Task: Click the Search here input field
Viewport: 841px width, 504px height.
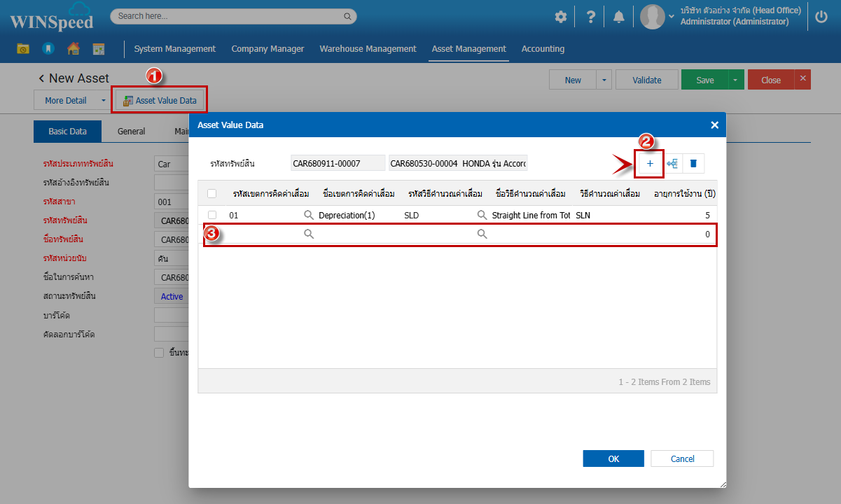Action: pos(228,16)
